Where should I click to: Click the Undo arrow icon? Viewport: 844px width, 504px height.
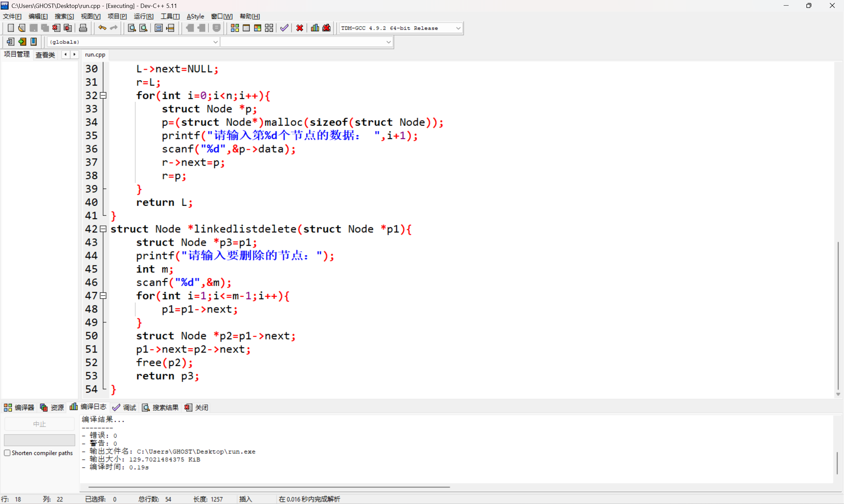click(102, 28)
